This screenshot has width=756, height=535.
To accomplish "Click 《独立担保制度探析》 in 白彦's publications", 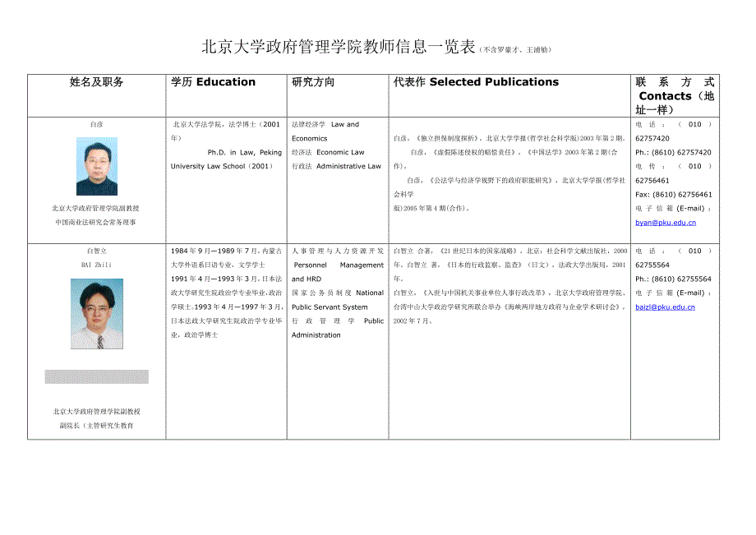I will [449, 139].
